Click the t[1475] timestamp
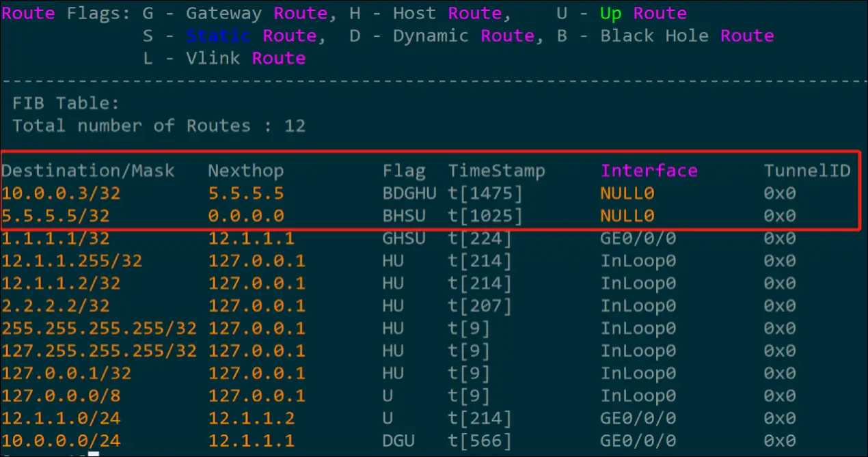868x457 pixels. 485,193
